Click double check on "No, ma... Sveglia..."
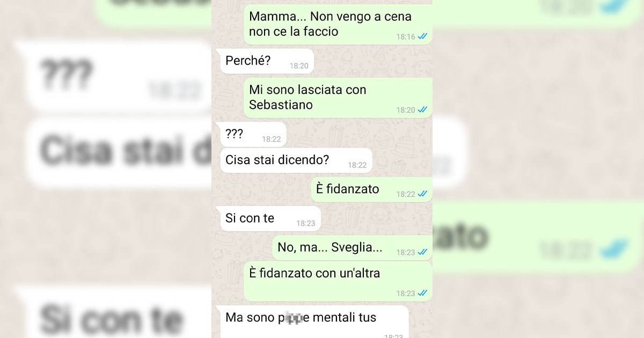The width and height of the screenshot is (644, 338). click(x=422, y=252)
